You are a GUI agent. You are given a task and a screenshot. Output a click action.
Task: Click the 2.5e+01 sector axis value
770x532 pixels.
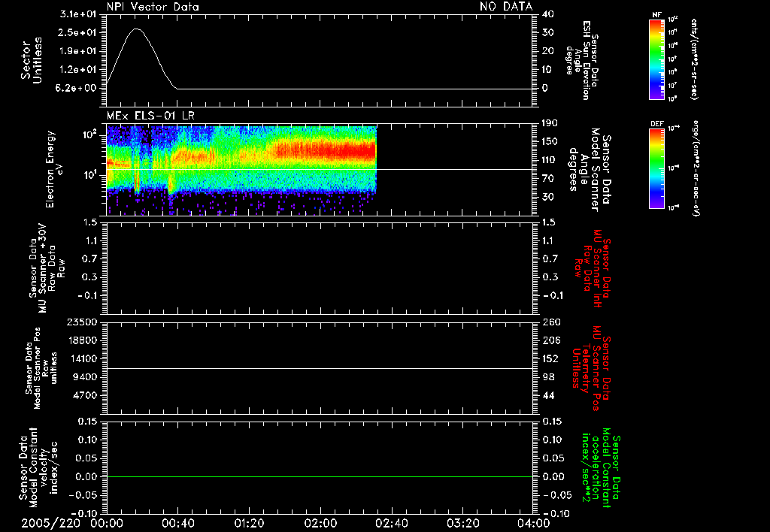click(x=77, y=32)
